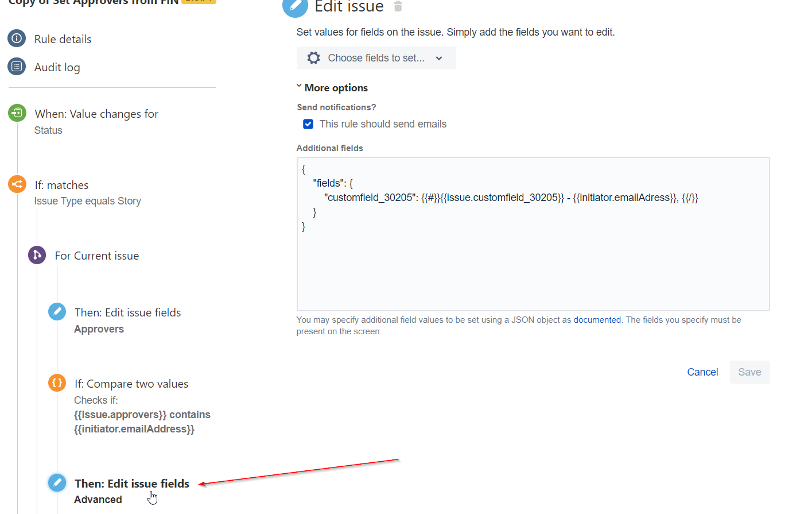Collapse the More options section
Screen dimensions: 812x514
(332, 88)
